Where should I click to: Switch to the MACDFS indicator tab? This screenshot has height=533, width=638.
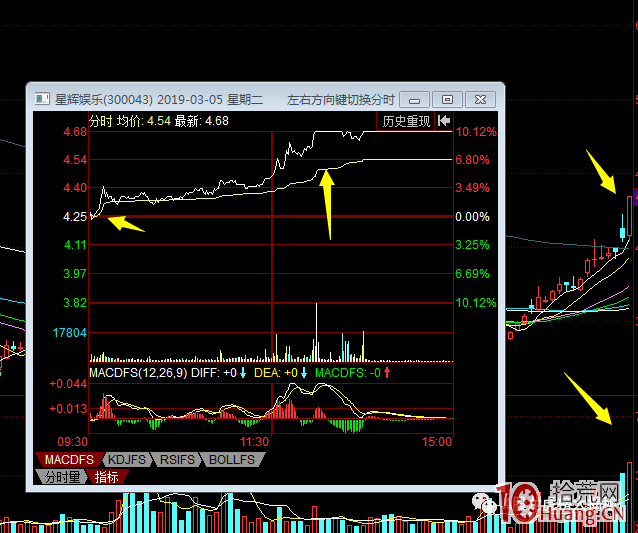(69, 459)
